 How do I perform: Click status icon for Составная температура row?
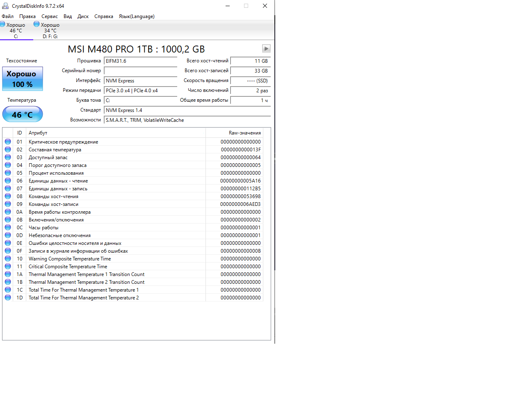8,149
